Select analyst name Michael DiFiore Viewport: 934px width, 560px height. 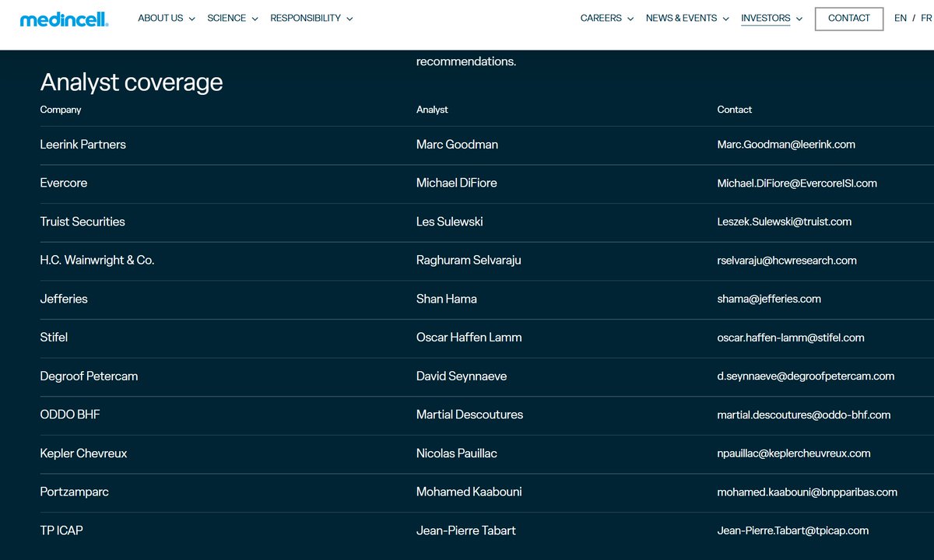[x=457, y=184]
